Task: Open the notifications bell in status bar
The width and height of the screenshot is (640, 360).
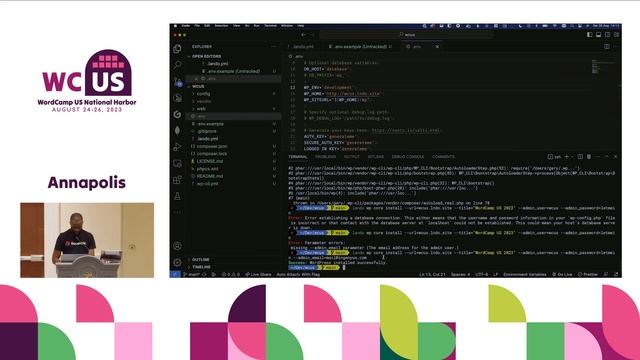Action: click(616, 274)
